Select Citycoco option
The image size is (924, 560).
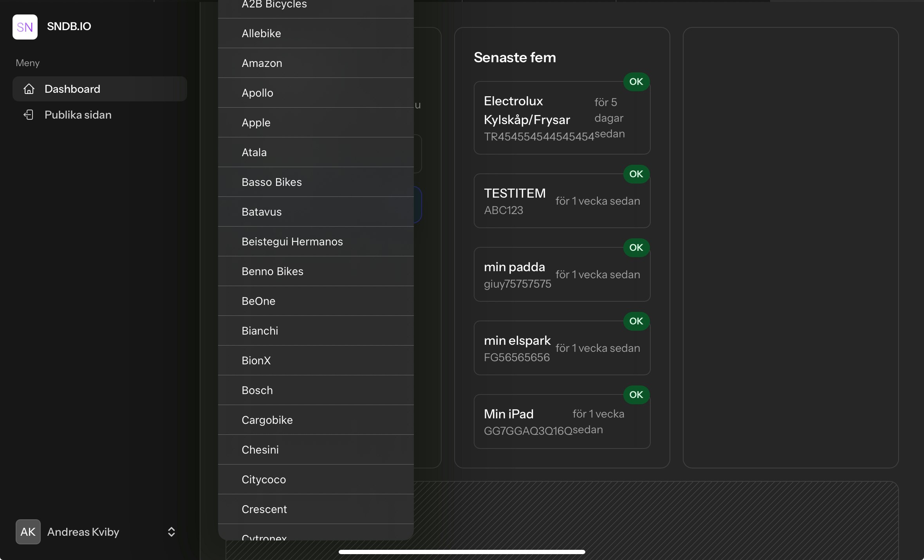(x=316, y=479)
